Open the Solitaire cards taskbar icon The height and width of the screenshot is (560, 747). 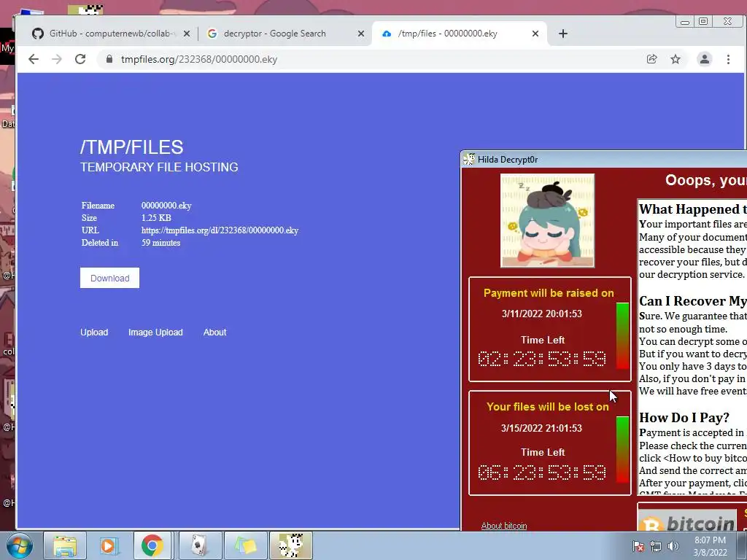(x=199, y=545)
